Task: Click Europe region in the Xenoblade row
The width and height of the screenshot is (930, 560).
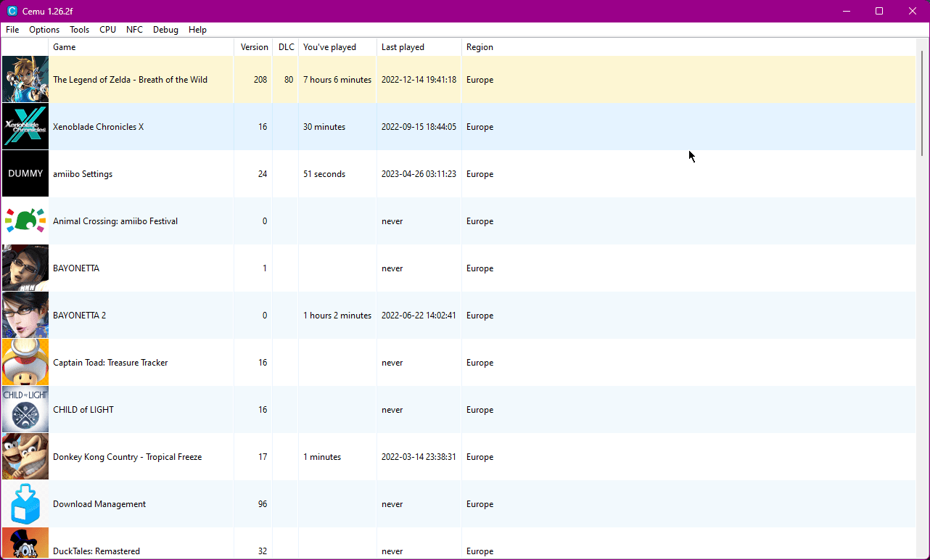Action: (x=480, y=127)
